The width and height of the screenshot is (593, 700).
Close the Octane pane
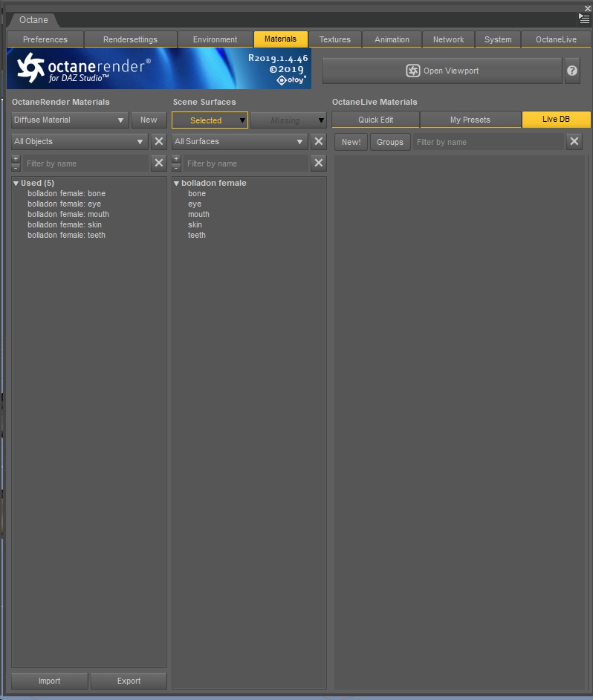pyautogui.click(x=588, y=8)
